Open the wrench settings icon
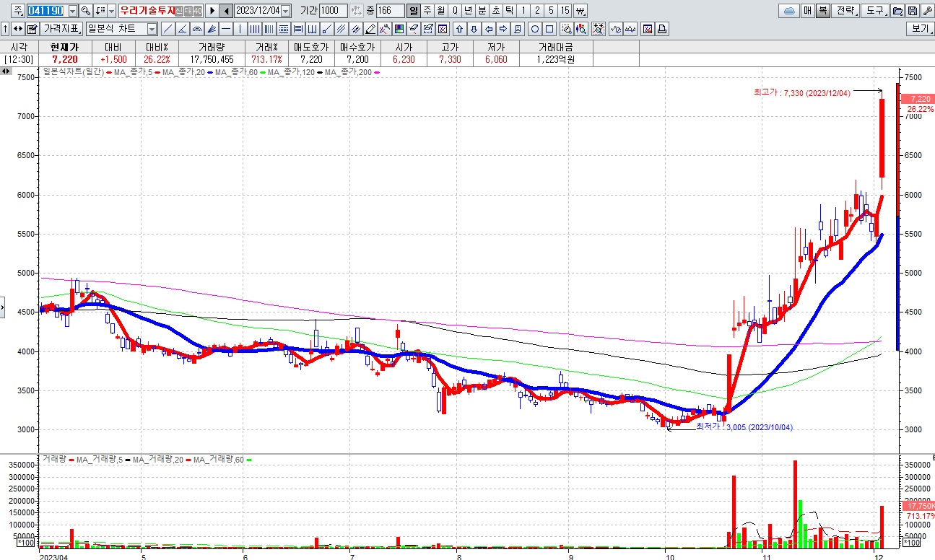Image resolution: width=935 pixels, height=560 pixels. (927, 11)
